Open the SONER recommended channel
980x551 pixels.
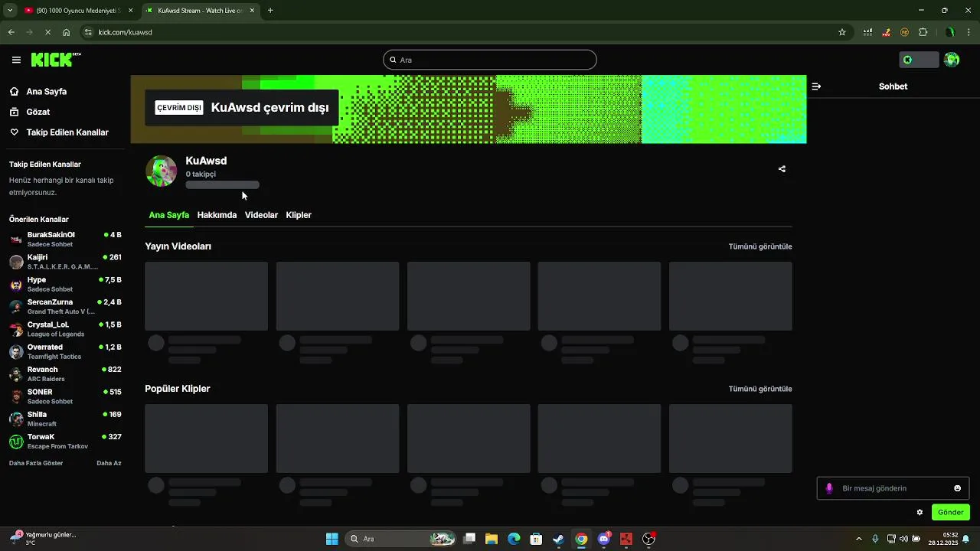coord(65,396)
